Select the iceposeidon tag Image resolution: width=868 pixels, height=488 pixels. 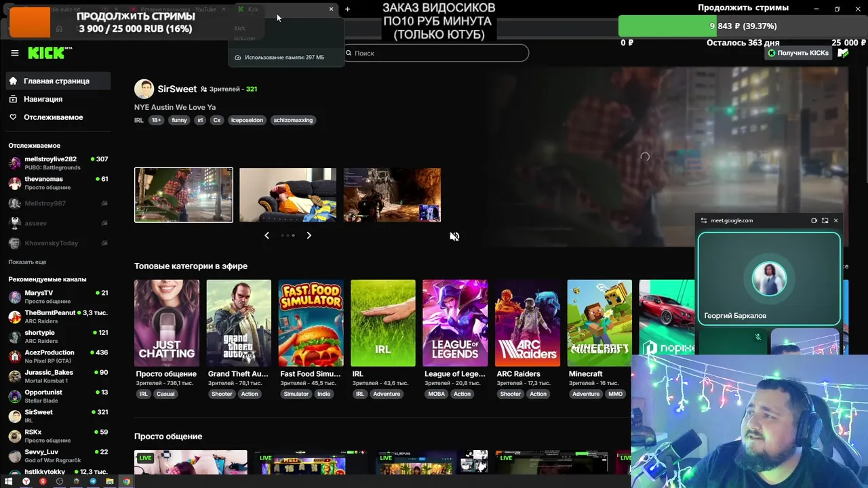pyautogui.click(x=247, y=120)
